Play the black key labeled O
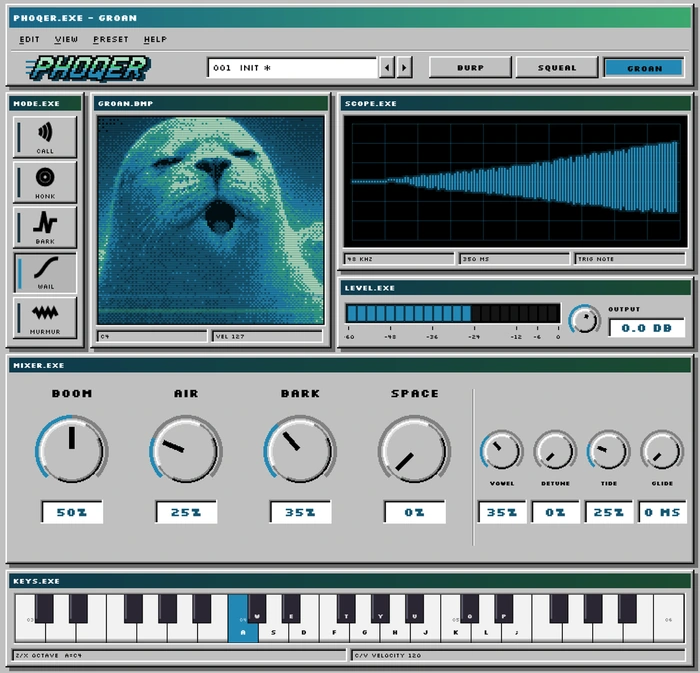The image size is (700, 673). [470, 609]
